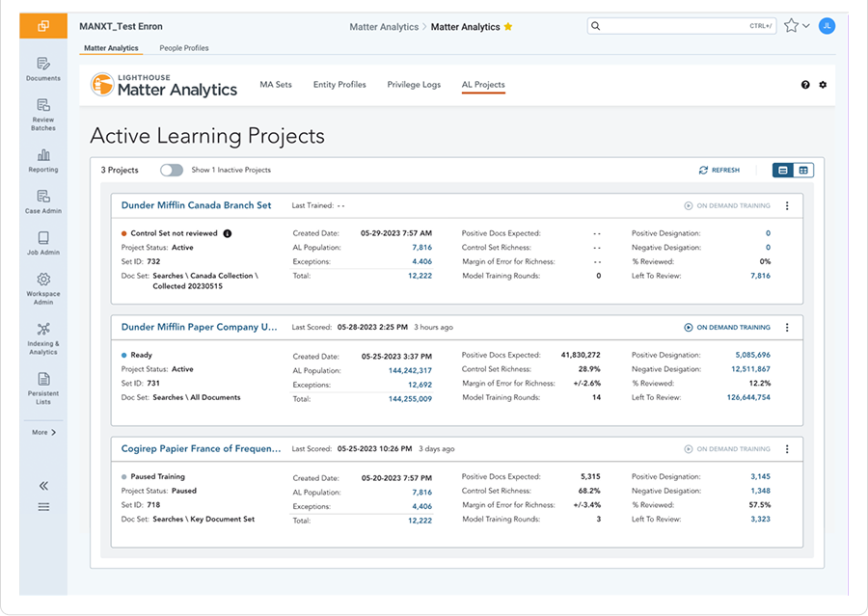Click Matter Analytics breadcrumb parent link
The width and height of the screenshot is (868, 616).
(x=384, y=27)
